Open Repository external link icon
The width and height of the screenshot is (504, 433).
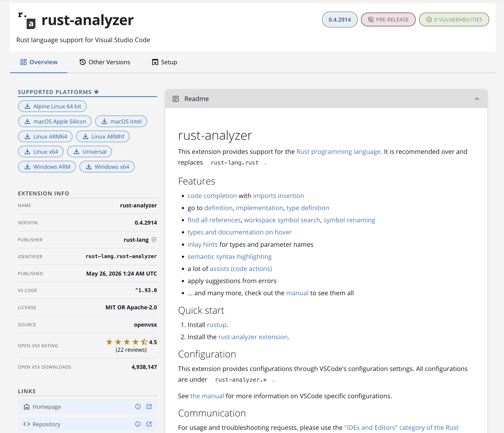(149, 424)
